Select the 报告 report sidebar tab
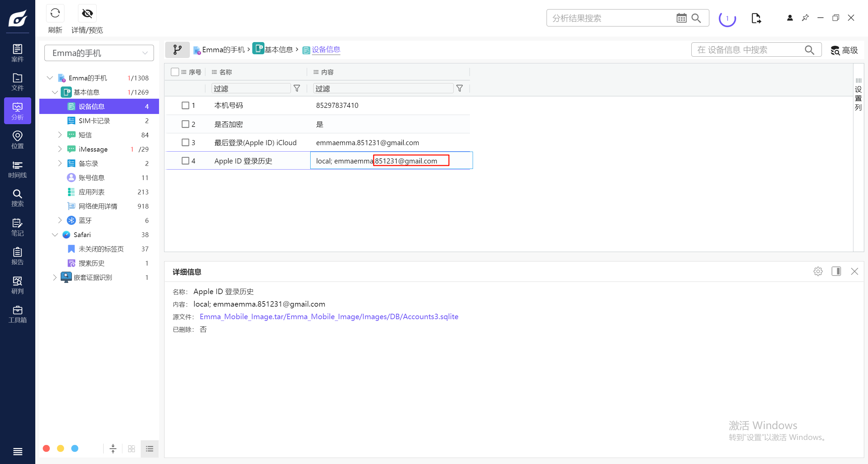Image resolution: width=868 pixels, height=464 pixels. (17, 256)
